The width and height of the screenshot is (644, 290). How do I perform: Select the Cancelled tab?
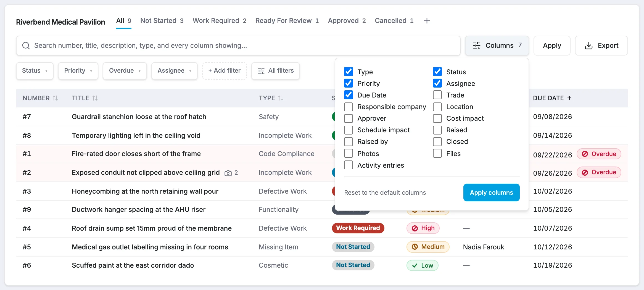pyautogui.click(x=394, y=21)
